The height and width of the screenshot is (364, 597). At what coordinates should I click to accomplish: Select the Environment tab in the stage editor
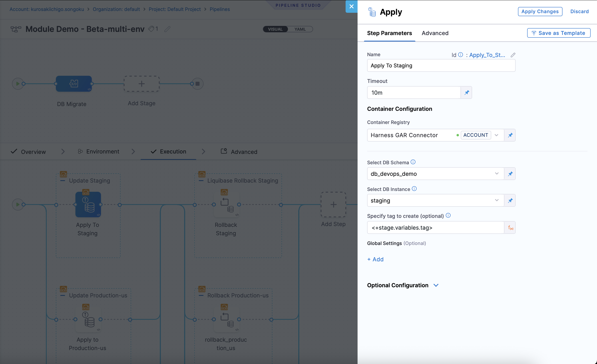(103, 151)
